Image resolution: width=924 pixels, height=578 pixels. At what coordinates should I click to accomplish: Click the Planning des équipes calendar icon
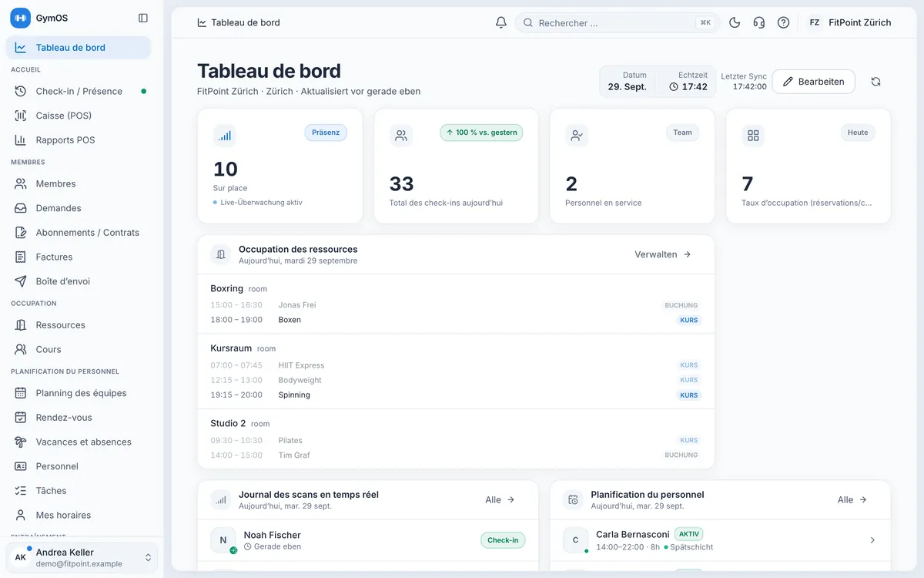pos(21,393)
